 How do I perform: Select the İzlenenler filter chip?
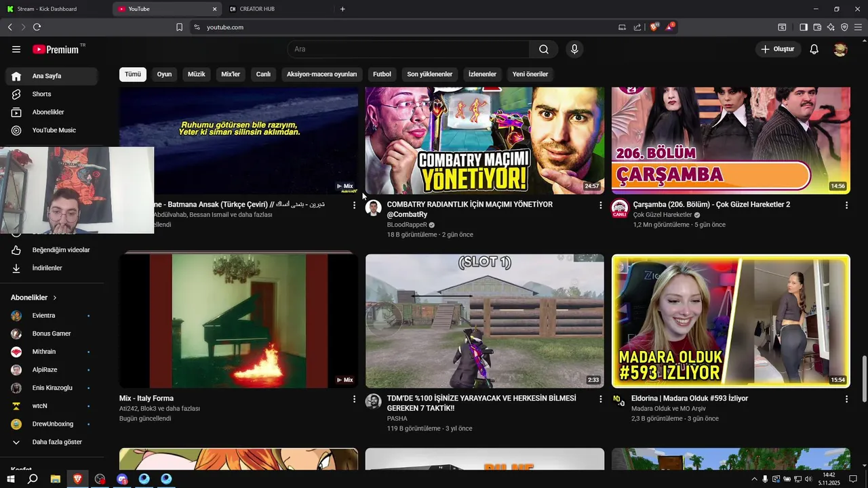(482, 74)
